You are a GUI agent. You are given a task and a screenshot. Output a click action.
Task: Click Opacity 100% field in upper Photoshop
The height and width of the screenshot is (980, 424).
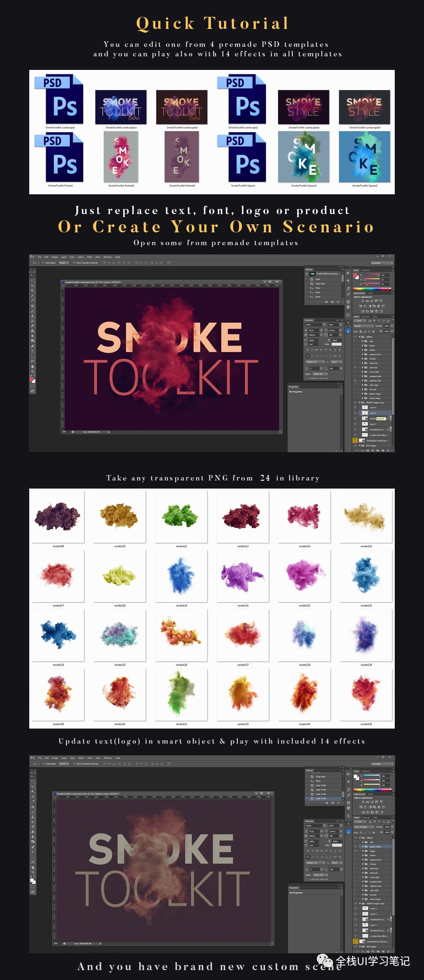coord(387,326)
